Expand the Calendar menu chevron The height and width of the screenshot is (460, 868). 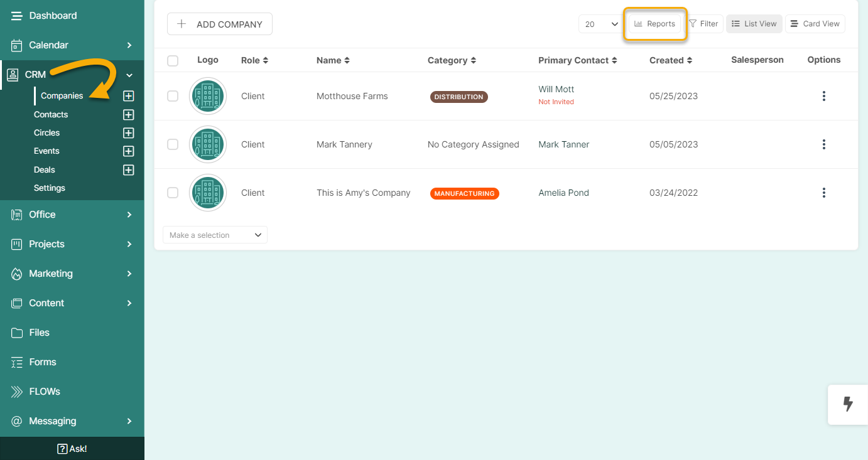[129, 45]
